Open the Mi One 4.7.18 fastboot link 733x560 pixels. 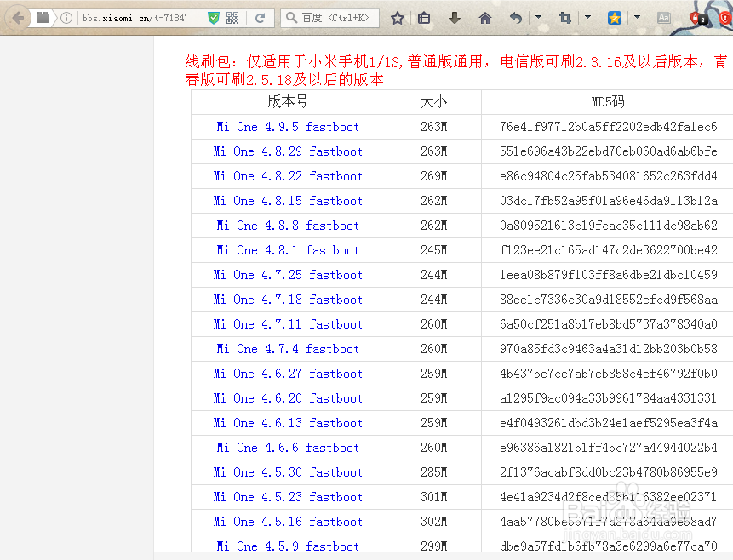[x=288, y=300]
